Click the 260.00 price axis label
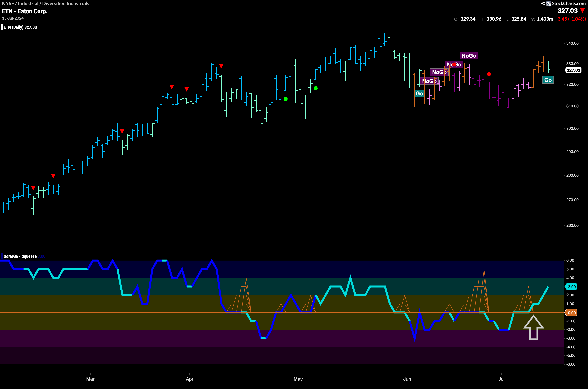Screen dimensions: 588x389 click(x=572, y=225)
